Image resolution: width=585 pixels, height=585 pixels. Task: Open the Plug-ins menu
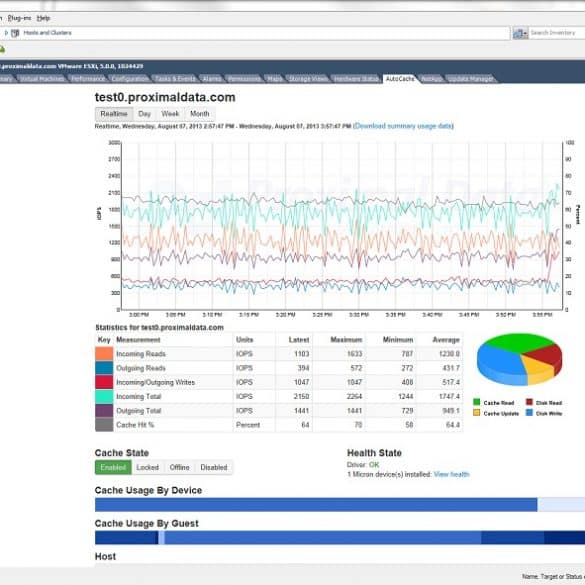point(19,18)
